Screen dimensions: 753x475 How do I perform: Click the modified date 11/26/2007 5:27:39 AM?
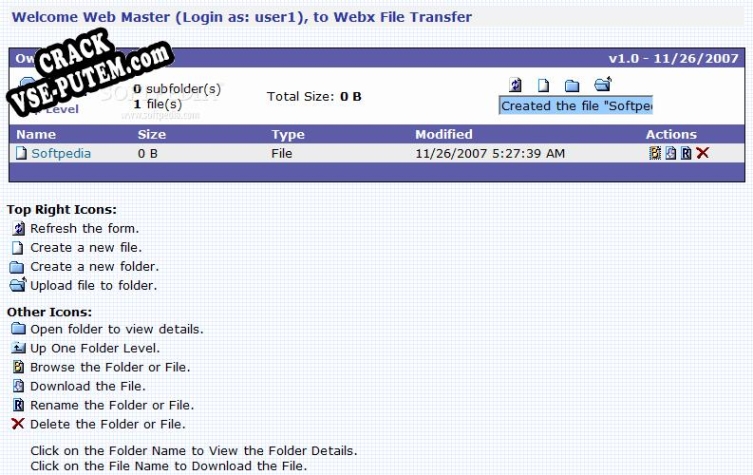pyautogui.click(x=490, y=154)
